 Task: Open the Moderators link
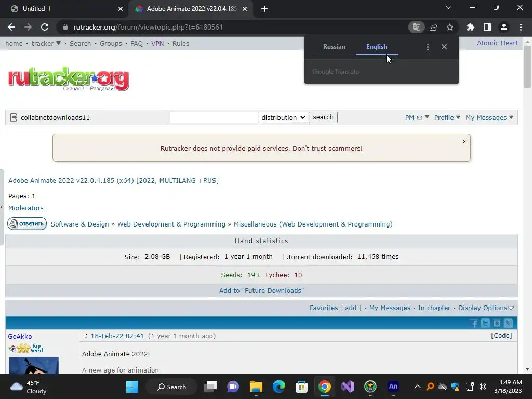tap(26, 208)
